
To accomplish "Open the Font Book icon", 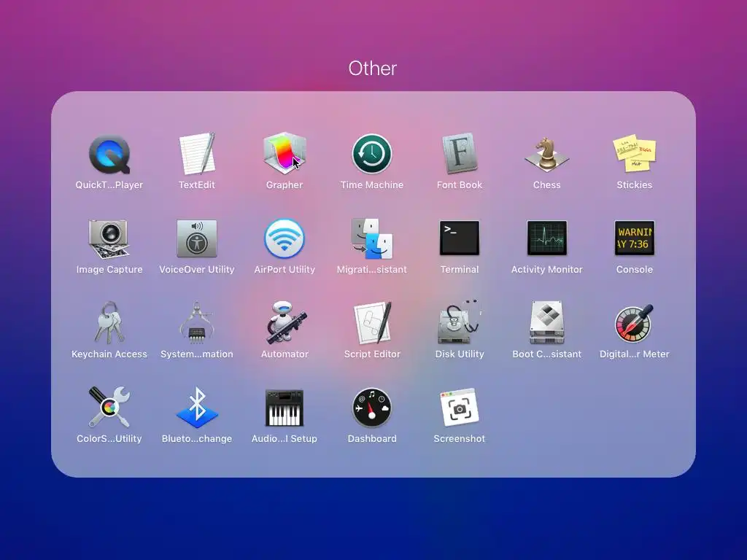I will coord(460,153).
